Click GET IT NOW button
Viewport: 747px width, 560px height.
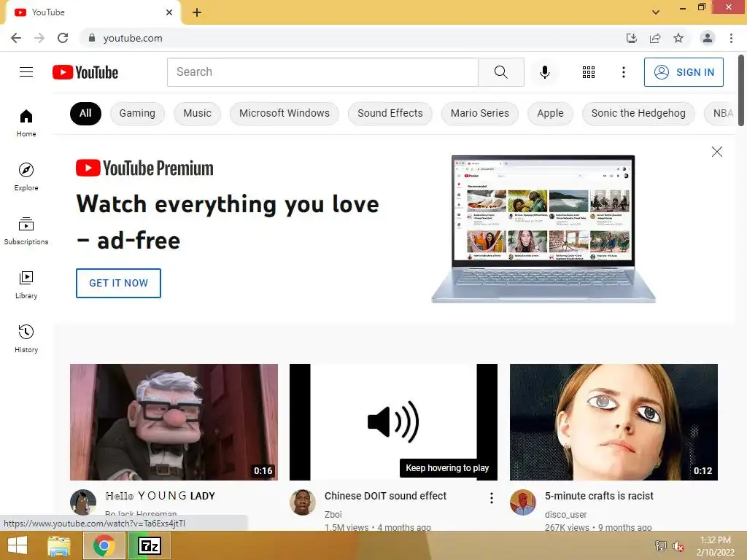click(119, 283)
